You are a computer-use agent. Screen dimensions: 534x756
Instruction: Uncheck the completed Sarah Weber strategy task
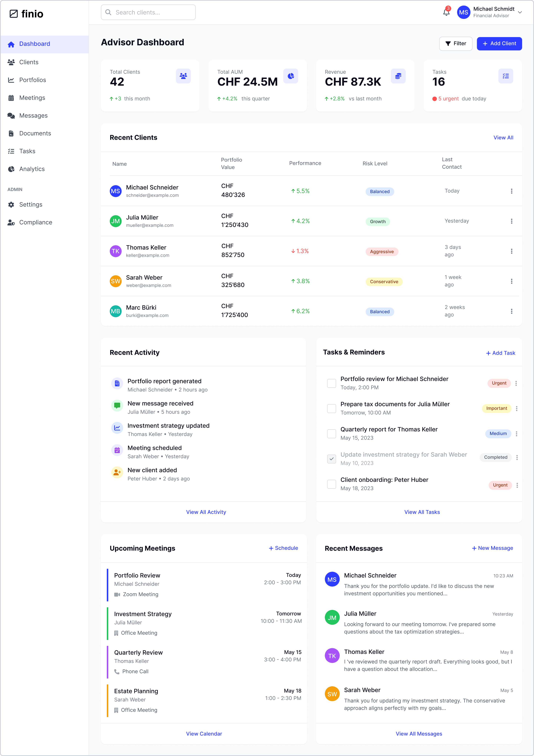coord(332,459)
